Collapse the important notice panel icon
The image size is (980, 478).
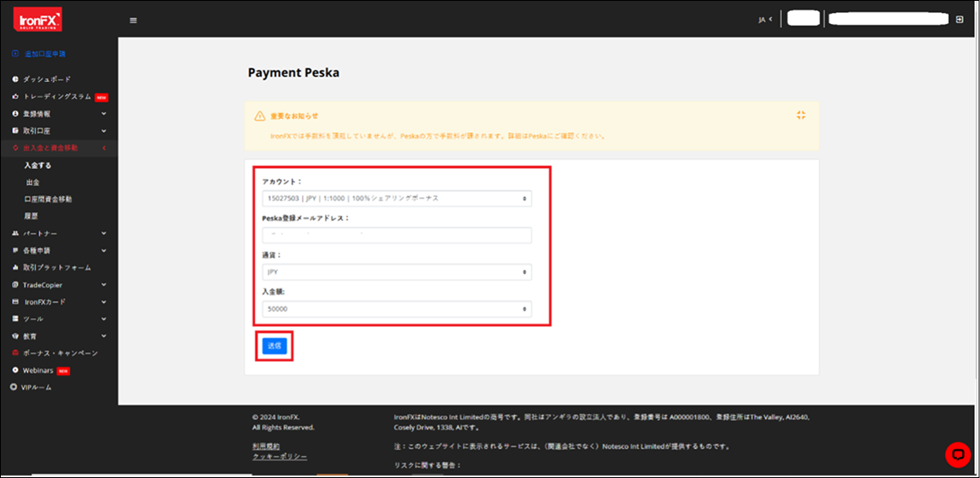point(800,115)
